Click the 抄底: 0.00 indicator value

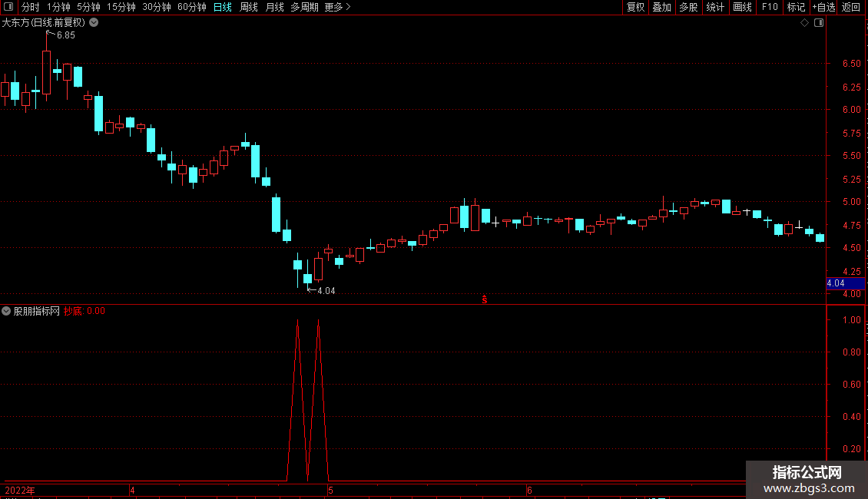(84, 311)
